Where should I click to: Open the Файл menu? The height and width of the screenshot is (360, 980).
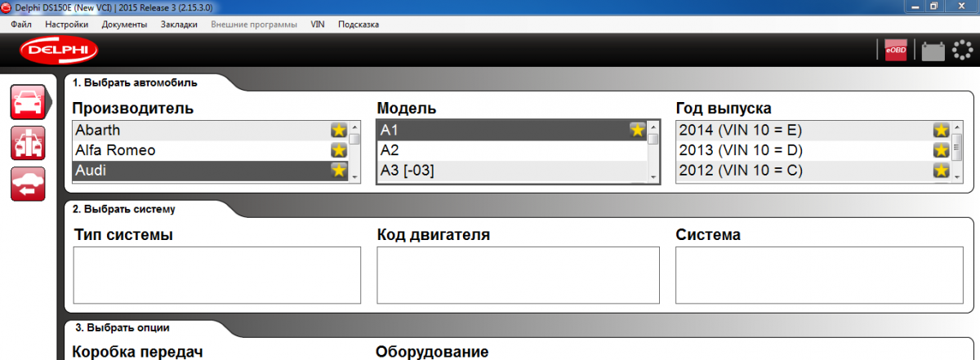[22, 24]
